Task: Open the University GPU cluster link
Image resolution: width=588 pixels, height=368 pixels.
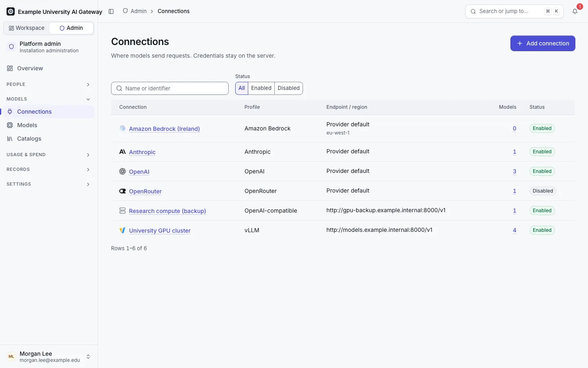Action: point(160,231)
